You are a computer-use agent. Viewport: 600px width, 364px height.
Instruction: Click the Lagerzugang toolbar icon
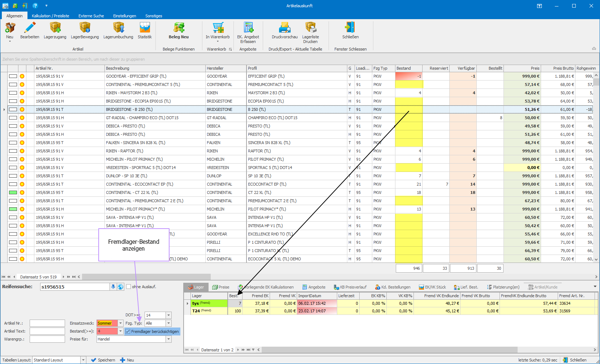(x=55, y=28)
